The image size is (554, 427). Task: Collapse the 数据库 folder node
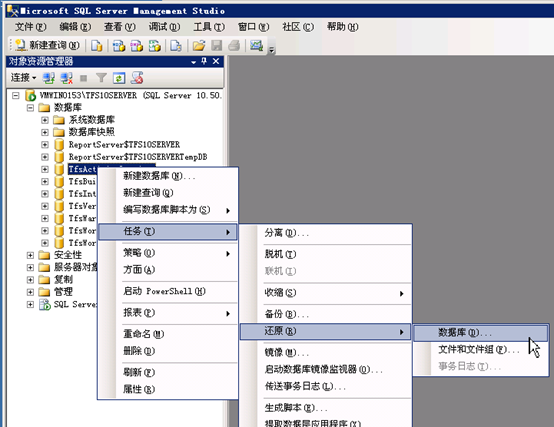pyautogui.click(x=30, y=108)
